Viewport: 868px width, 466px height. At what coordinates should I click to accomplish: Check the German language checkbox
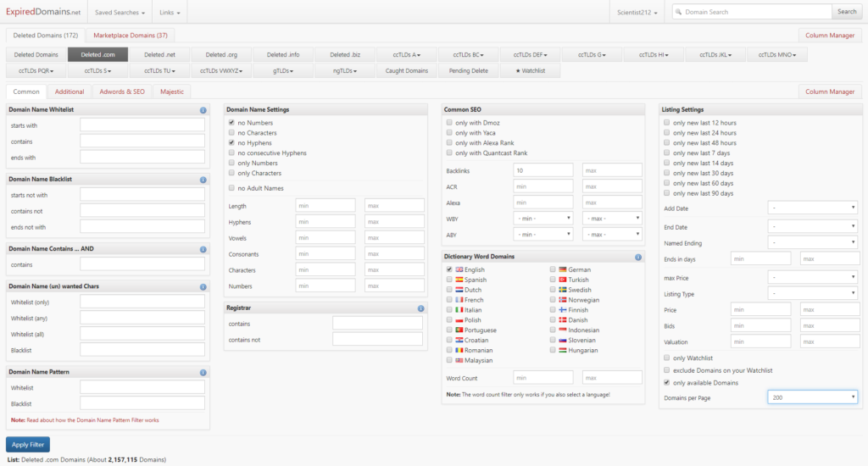click(553, 269)
